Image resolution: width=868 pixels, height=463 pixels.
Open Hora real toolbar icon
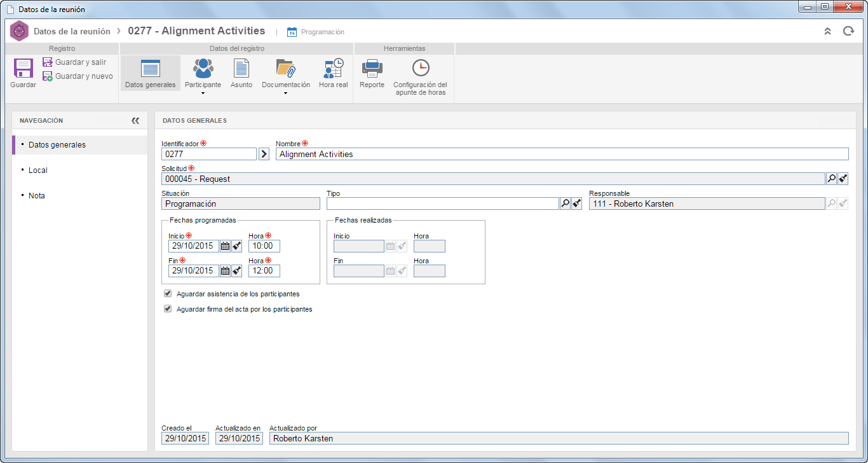click(334, 68)
